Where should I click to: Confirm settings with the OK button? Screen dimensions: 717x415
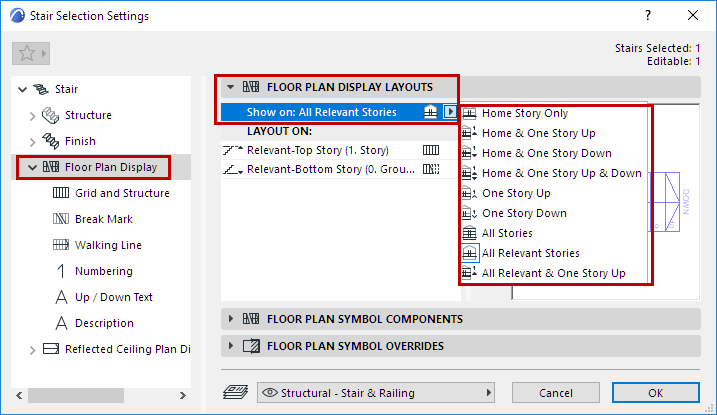655,392
